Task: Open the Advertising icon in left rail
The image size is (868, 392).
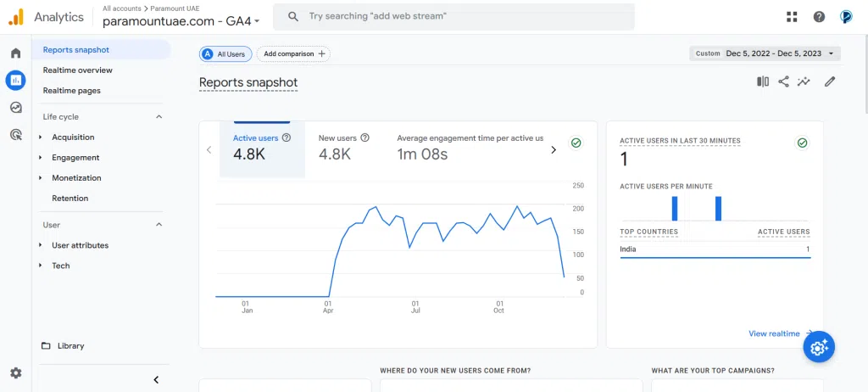Action: click(15, 134)
